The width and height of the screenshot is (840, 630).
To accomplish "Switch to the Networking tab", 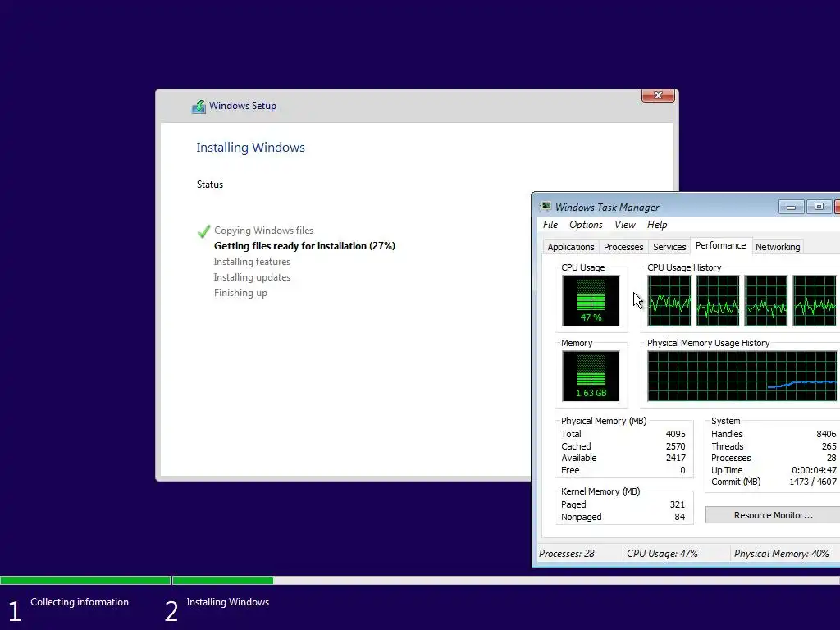I will coord(778,247).
